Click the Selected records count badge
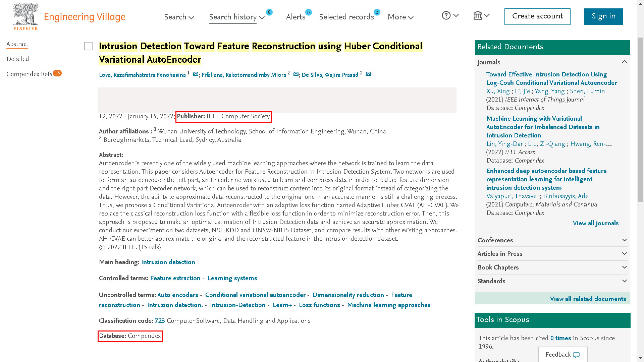The height and width of the screenshot is (362, 644). [377, 12]
